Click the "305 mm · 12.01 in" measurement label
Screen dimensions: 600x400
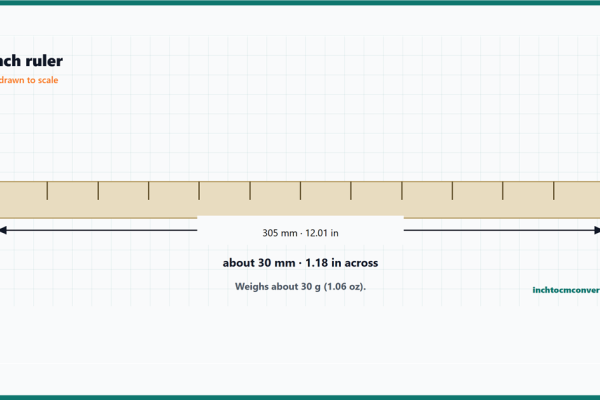point(300,233)
